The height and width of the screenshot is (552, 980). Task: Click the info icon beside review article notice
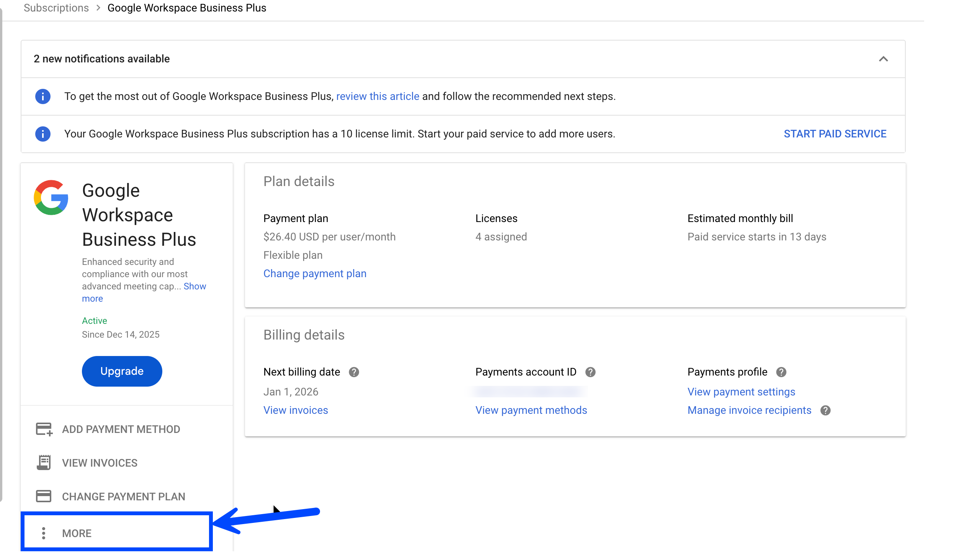tap(43, 96)
